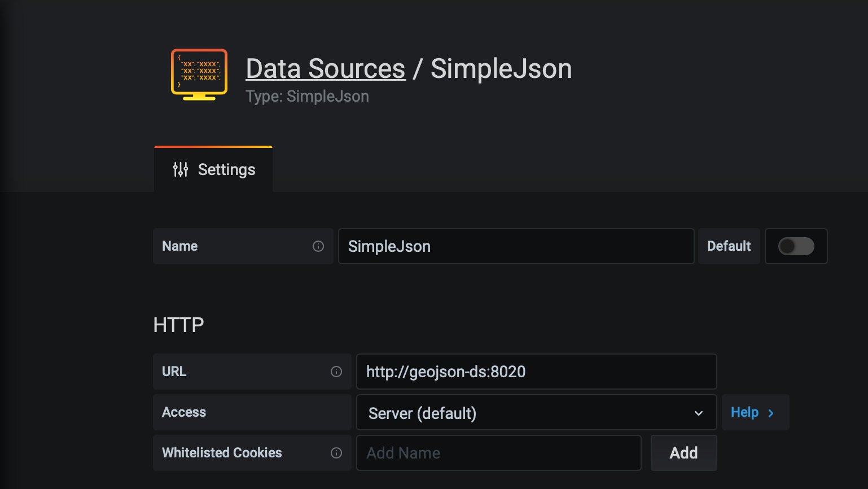Show info tooltip for Whitelisted Cookies
Viewport: 868px width, 489px height.
point(336,453)
